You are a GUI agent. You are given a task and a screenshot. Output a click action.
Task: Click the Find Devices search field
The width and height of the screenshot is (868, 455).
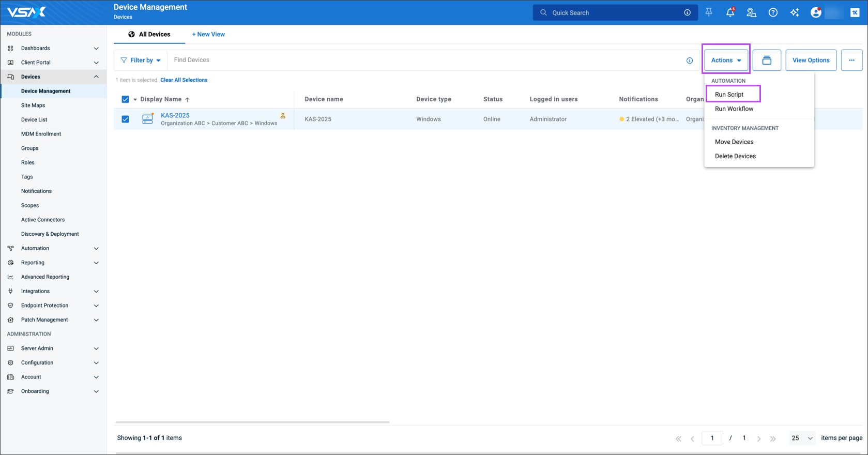click(x=424, y=60)
